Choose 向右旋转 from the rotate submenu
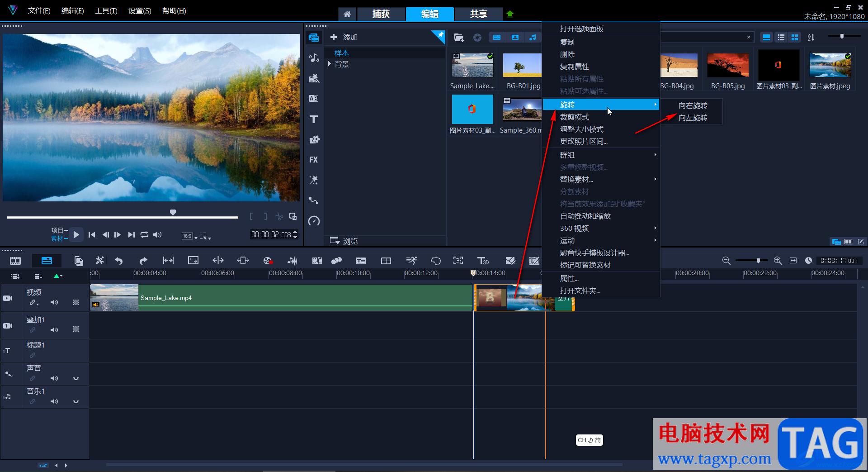The width and height of the screenshot is (868, 472). (693, 105)
